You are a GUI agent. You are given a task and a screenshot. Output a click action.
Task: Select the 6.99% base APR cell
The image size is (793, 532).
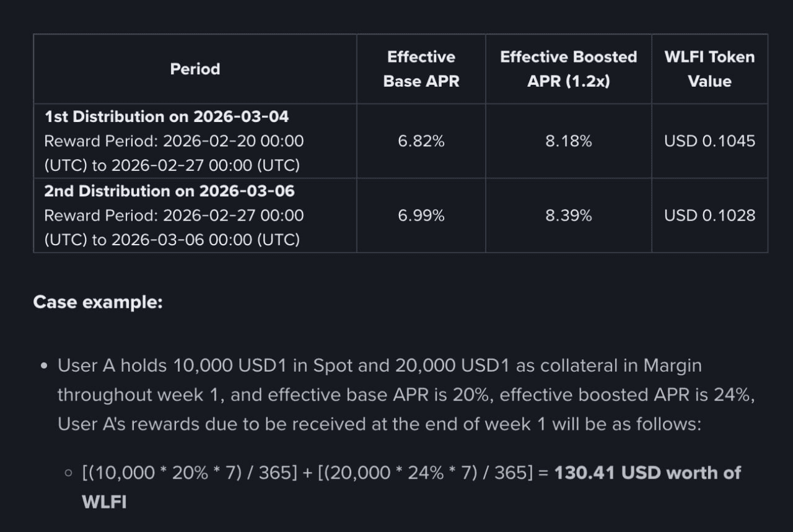point(421,216)
